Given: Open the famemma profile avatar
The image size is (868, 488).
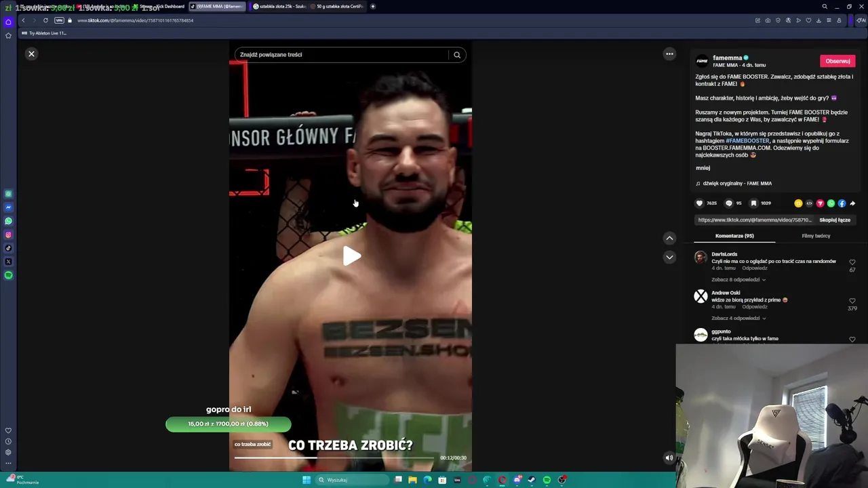Looking at the screenshot, I should [x=702, y=61].
